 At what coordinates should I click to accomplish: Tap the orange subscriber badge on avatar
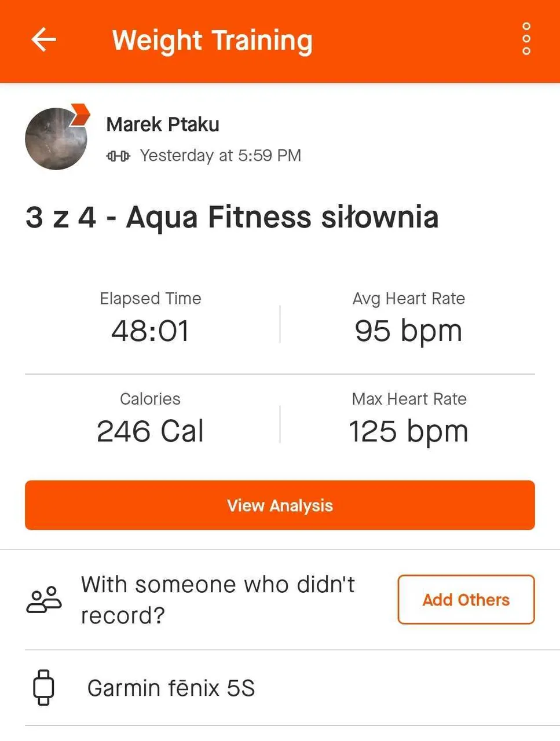click(80, 113)
